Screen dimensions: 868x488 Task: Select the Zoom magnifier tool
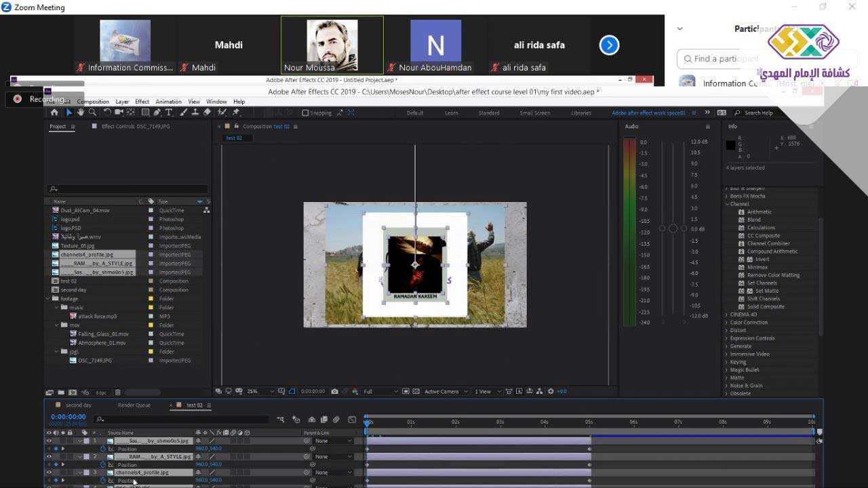coord(92,113)
